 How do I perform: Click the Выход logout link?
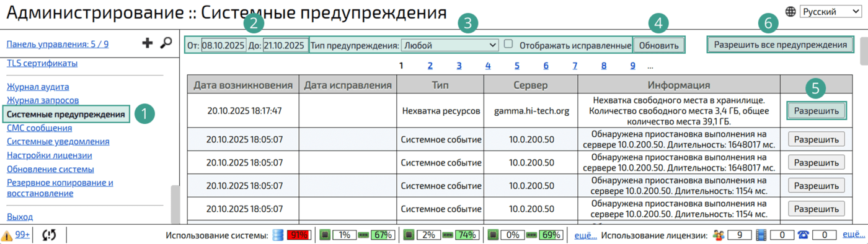coord(20,217)
